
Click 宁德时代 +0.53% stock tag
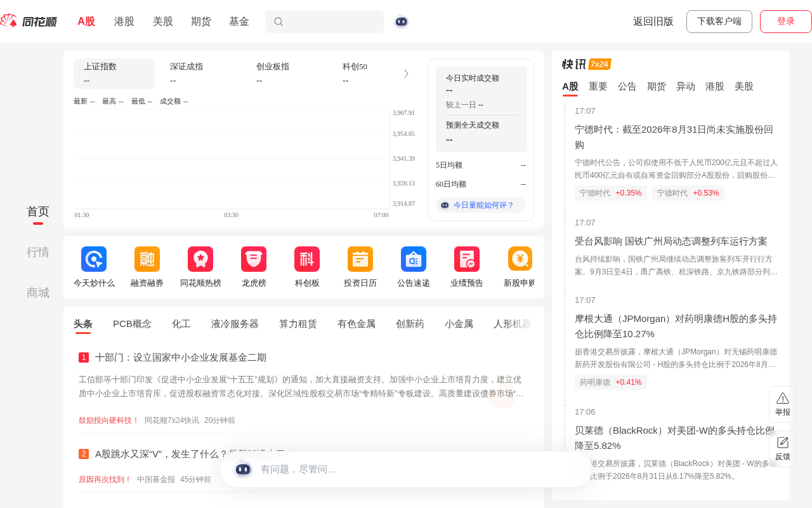point(688,193)
